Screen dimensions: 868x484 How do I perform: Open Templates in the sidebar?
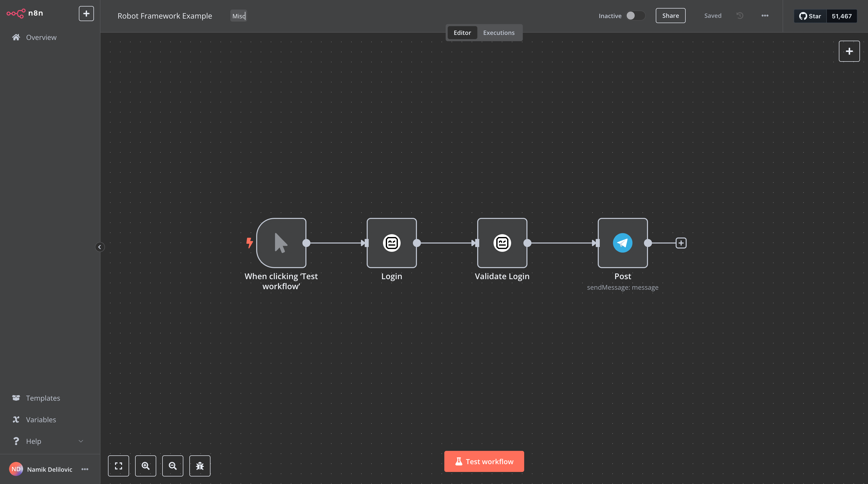point(43,398)
